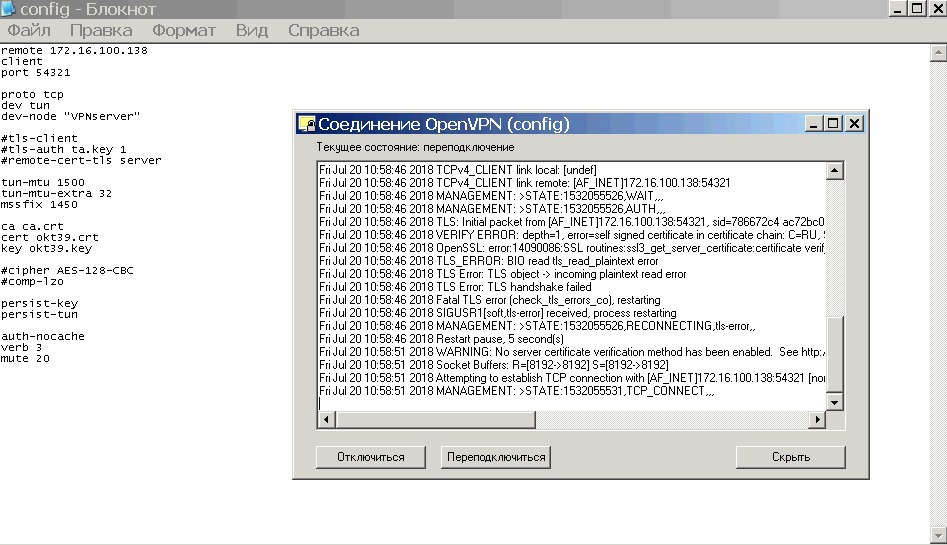Click the SIGUSR1 process restarting log line
The width and height of the screenshot is (947, 545).
498,313
